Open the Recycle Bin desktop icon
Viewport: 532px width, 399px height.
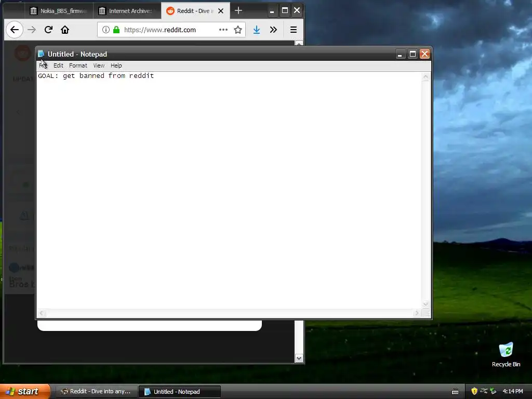[x=506, y=355]
